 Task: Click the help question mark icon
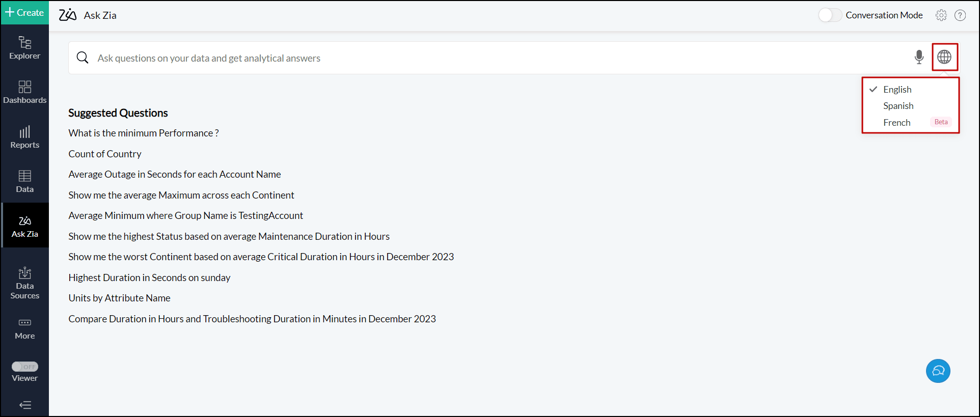pos(960,15)
